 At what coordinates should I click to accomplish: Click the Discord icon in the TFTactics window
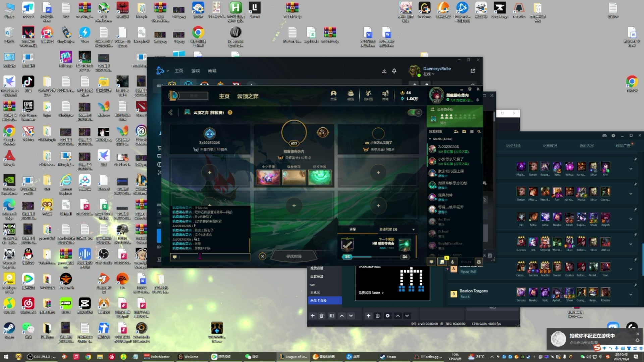[605, 136]
